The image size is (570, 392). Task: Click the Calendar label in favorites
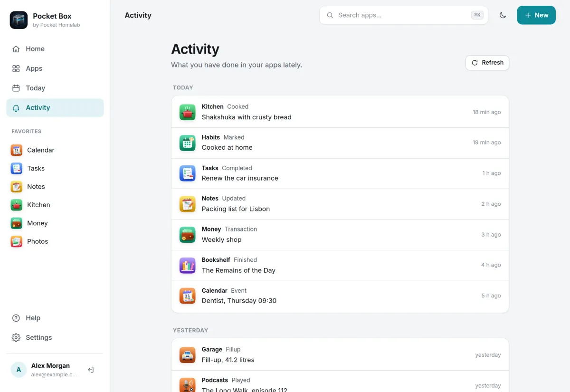click(x=41, y=150)
